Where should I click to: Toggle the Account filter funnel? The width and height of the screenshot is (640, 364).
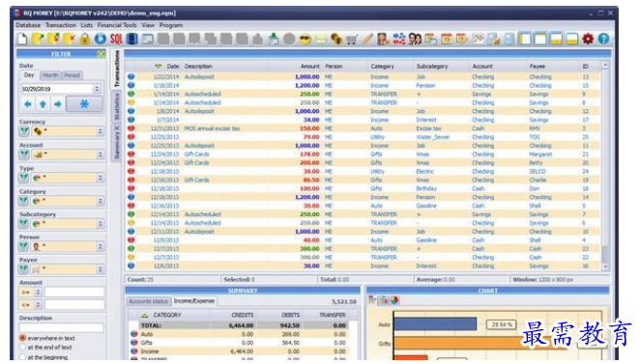click(24, 154)
